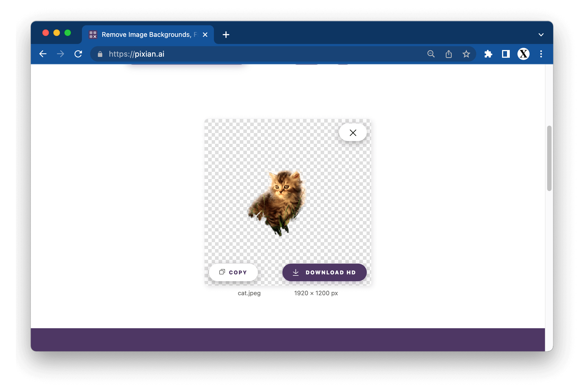Click the COPY button
584x392 pixels.
point(233,272)
